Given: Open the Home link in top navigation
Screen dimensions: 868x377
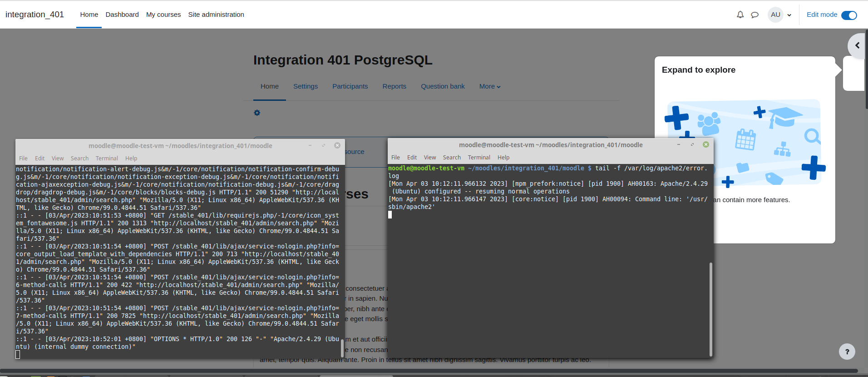Looking at the screenshot, I should pos(89,15).
